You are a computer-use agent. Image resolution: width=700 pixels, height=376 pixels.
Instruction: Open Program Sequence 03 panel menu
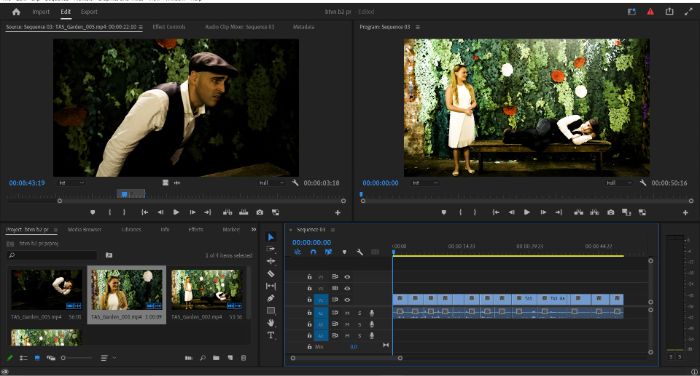[x=417, y=27]
